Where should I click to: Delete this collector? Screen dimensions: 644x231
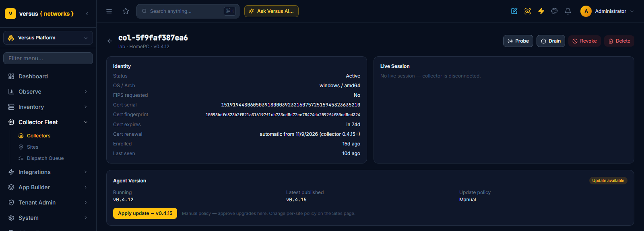click(x=619, y=41)
